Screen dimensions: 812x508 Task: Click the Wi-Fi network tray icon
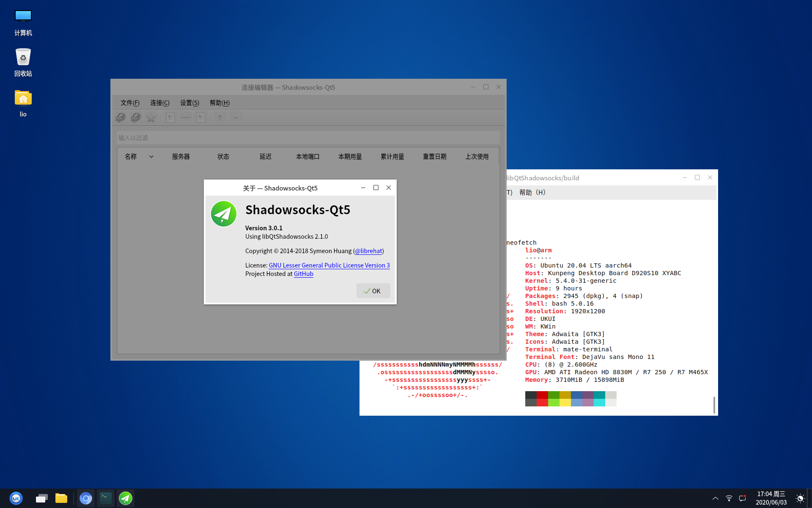click(729, 498)
